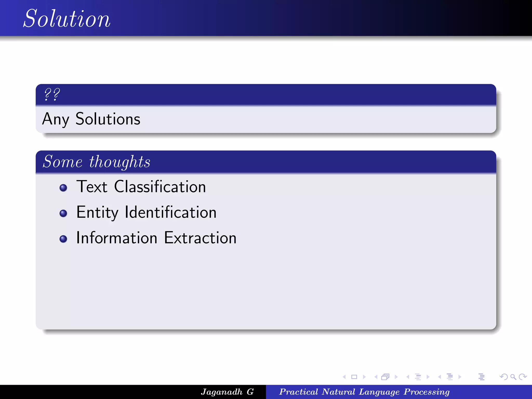This screenshot has width=532, height=399.
Task: Click the go-back curved arrow icon
Action: [504, 377]
